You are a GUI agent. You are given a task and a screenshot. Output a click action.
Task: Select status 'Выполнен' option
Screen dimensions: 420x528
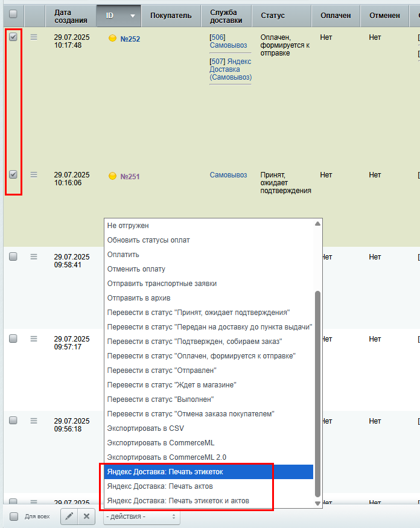(x=208, y=399)
